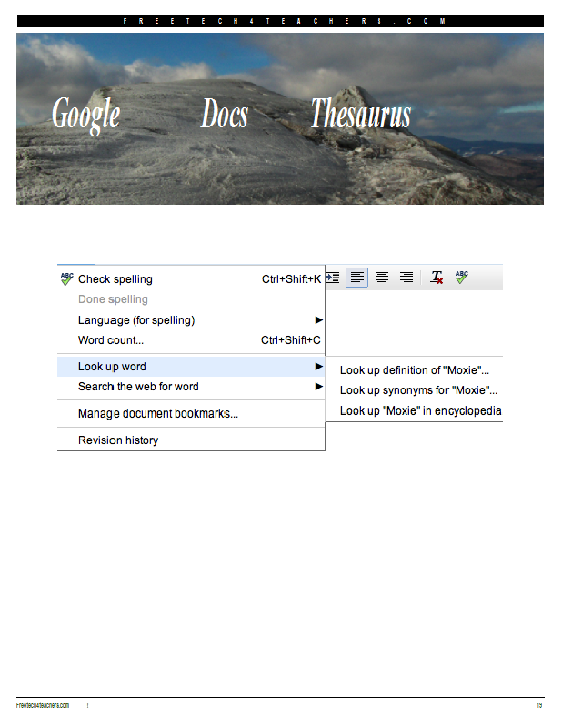This screenshot has height=728, width=562.
Task: Open Search the web for word submenu
Action: pyautogui.click(x=191, y=387)
